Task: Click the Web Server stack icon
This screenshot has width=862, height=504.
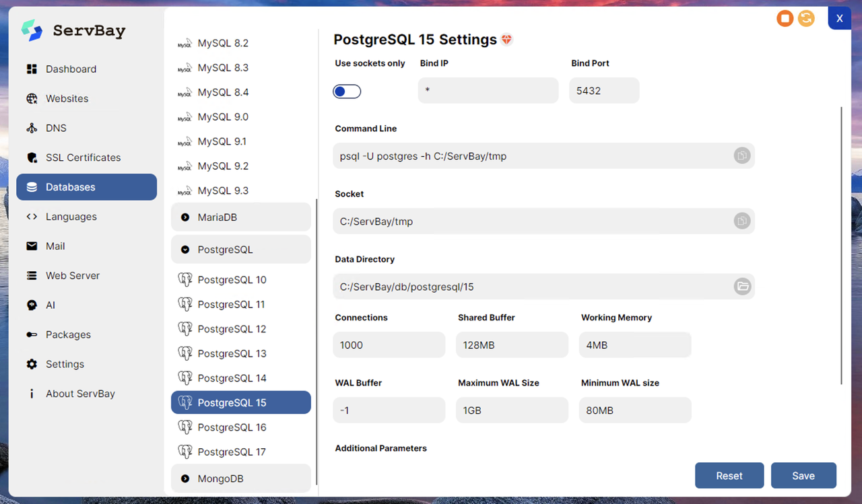Action: pyautogui.click(x=32, y=276)
